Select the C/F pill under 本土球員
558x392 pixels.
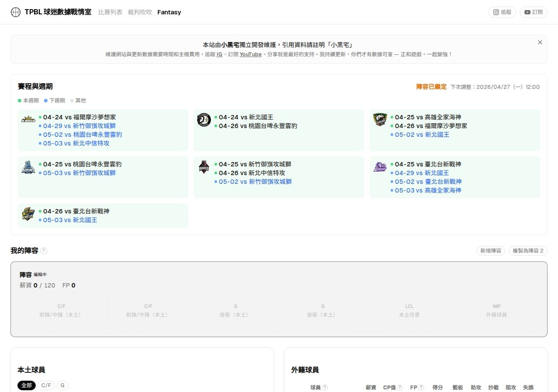pyautogui.click(x=46, y=385)
